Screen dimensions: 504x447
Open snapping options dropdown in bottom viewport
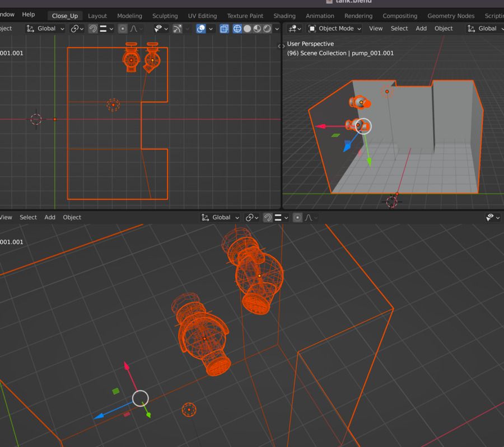click(282, 218)
